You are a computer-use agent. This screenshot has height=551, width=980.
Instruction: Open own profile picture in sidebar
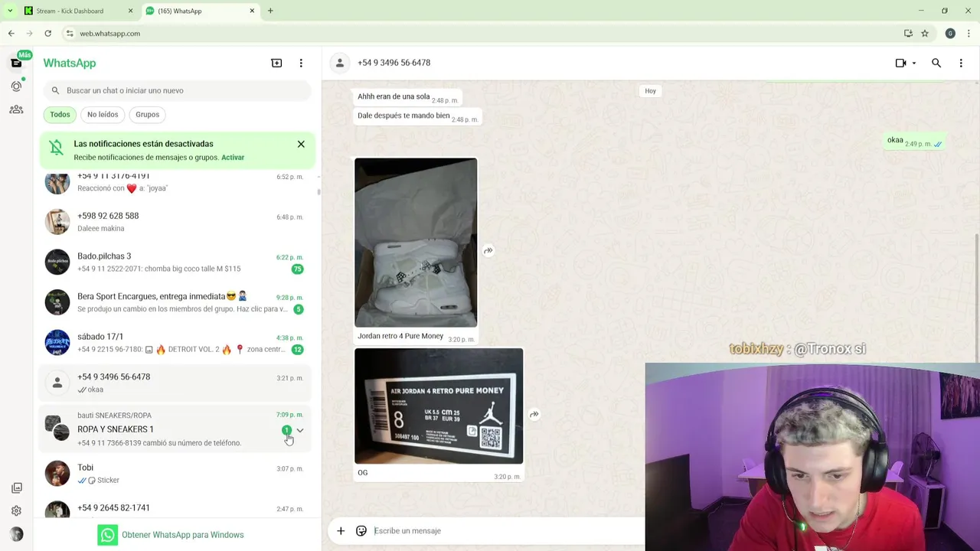tap(16, 534)
